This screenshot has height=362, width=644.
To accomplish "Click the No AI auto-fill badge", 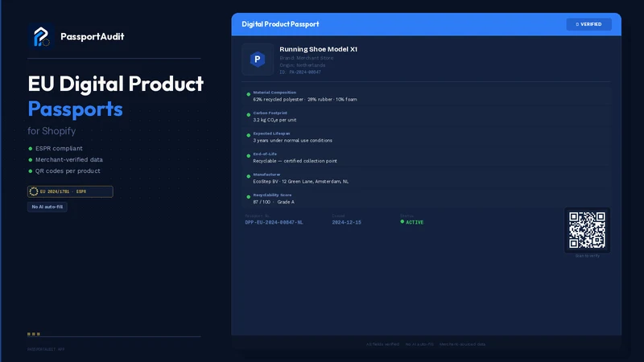I will coord(47,207).
